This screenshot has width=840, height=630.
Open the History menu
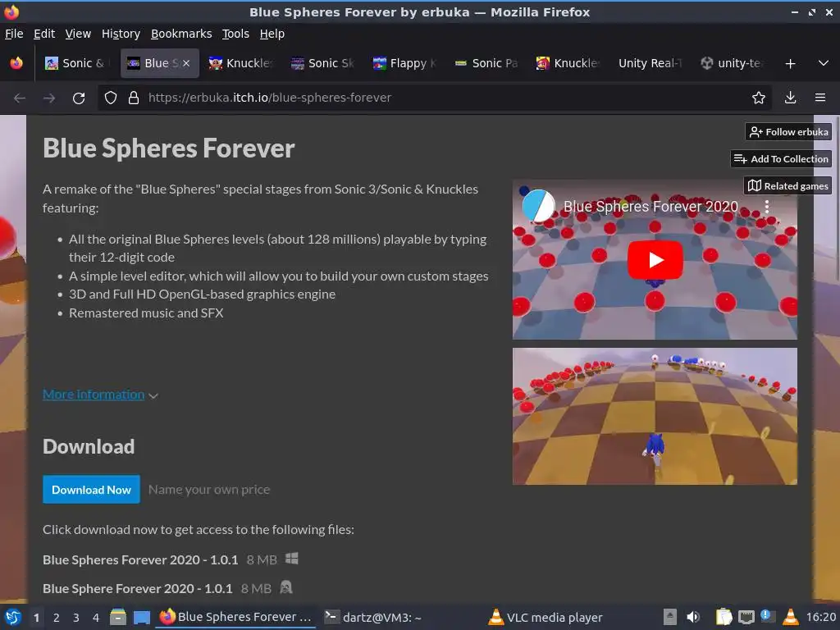pos(121,34)
